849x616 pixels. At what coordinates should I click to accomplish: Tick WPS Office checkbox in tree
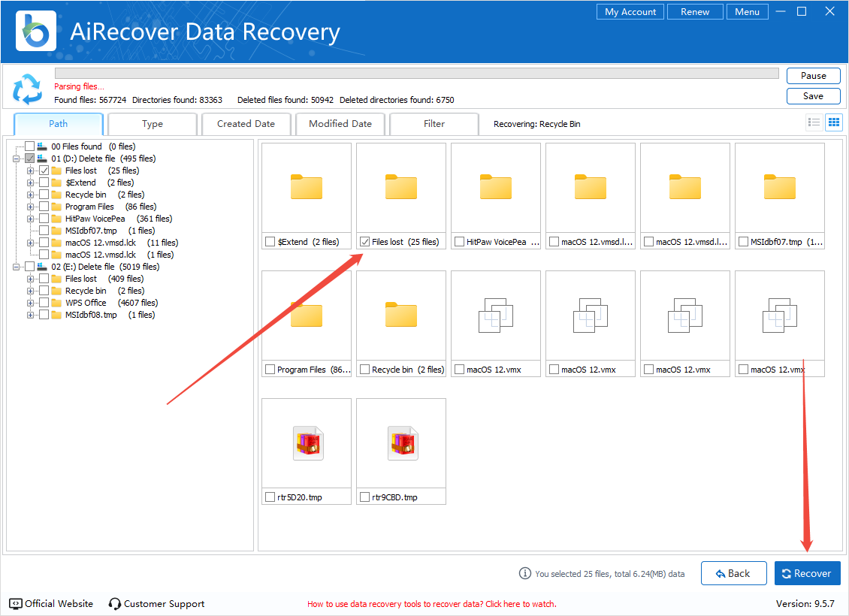click(x=44, y=303)
